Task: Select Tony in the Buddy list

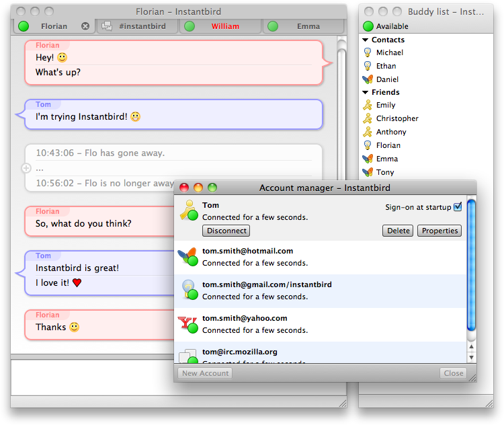Action: 427,172
